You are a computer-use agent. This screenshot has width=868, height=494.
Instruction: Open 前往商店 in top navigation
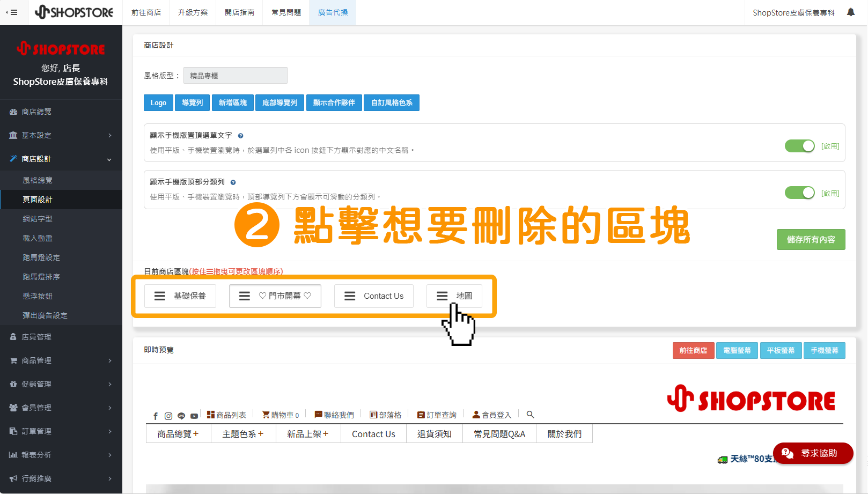(x=146, y=12)
